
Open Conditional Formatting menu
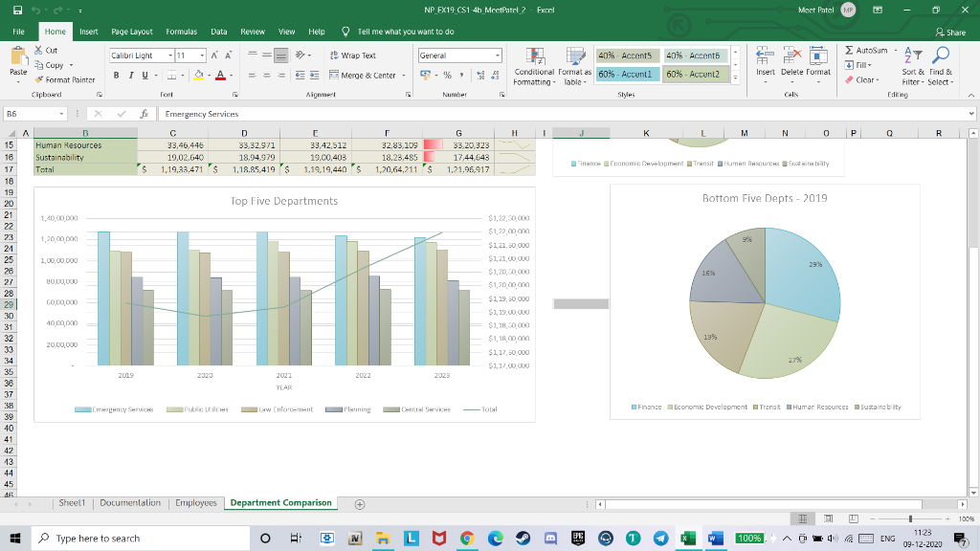click(534, 67)
